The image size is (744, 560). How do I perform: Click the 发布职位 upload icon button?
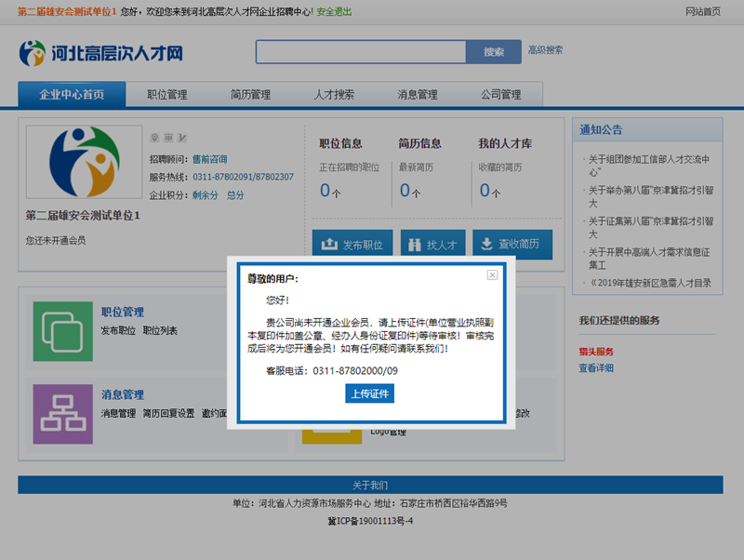click(352, 245)
